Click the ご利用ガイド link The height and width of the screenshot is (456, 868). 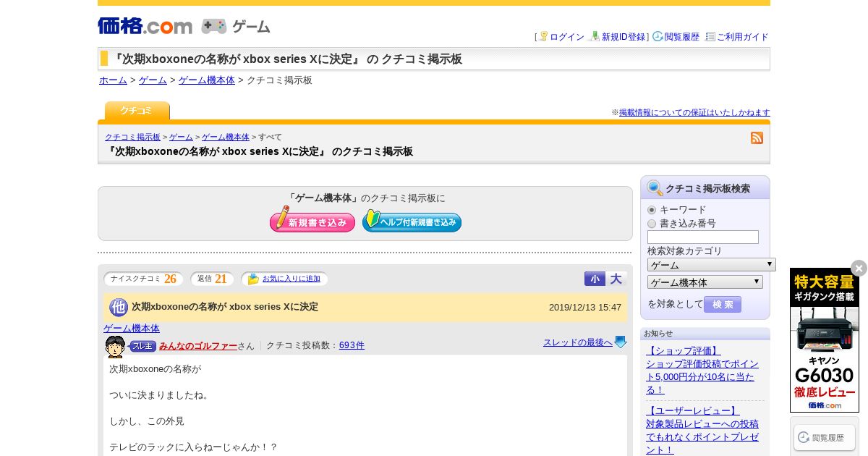pos(743,37)
